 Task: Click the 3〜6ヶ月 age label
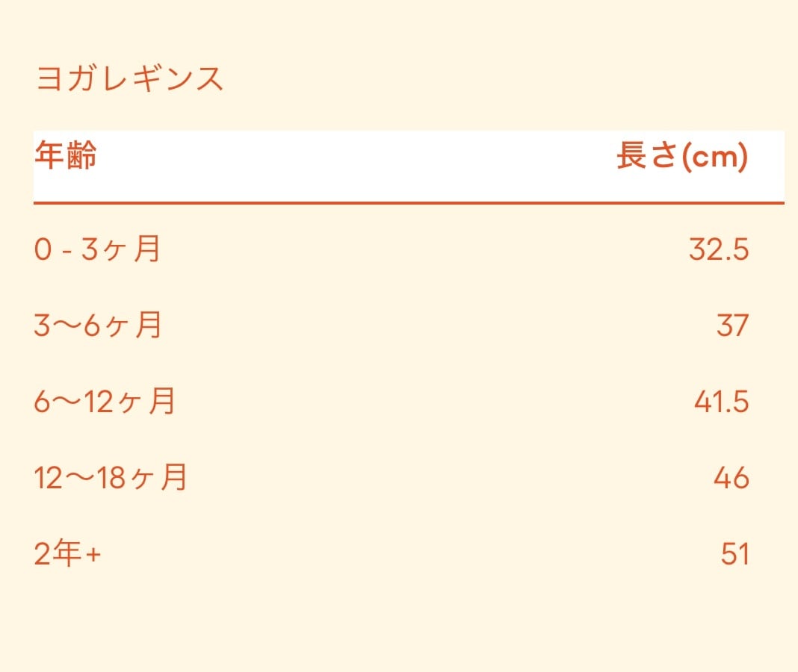pyautogui.click(x=98, y=326)
